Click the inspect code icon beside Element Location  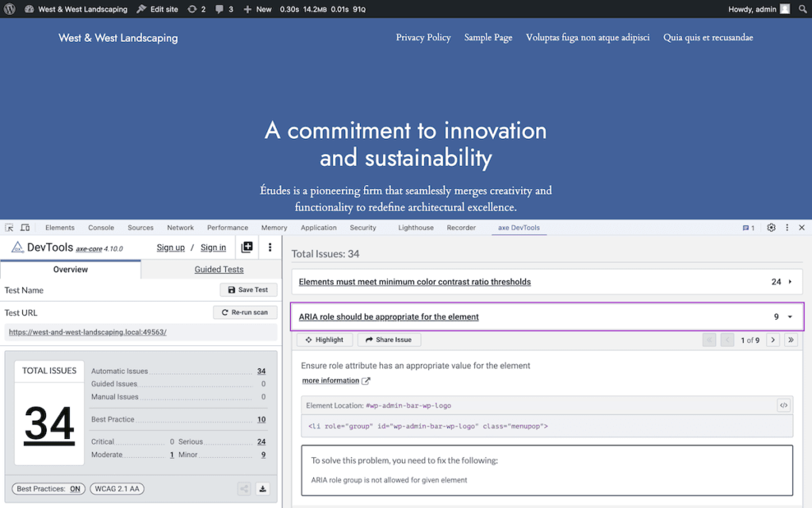point(783,406)
